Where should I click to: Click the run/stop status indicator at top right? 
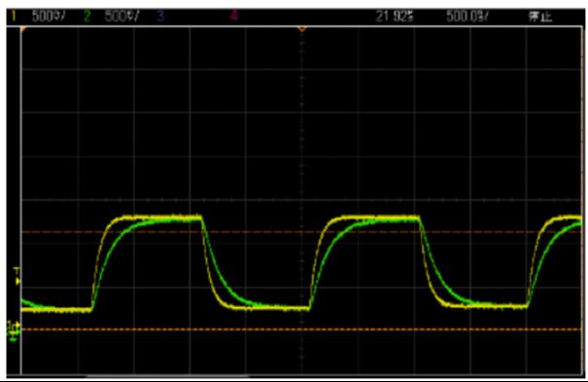click(x=540, y=17)
